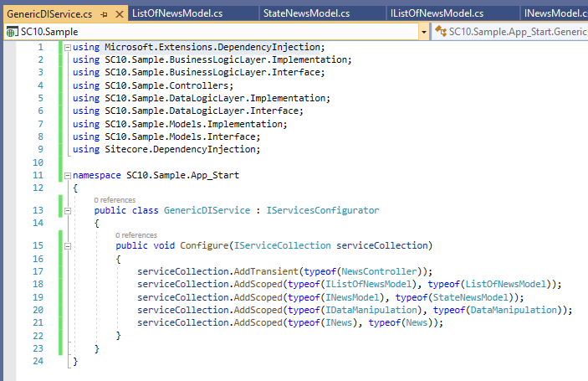The width and height of the screenshot is (588, 381).
Task: Click StateNewsModel type on line 19
Action: (x=470, y=297)
